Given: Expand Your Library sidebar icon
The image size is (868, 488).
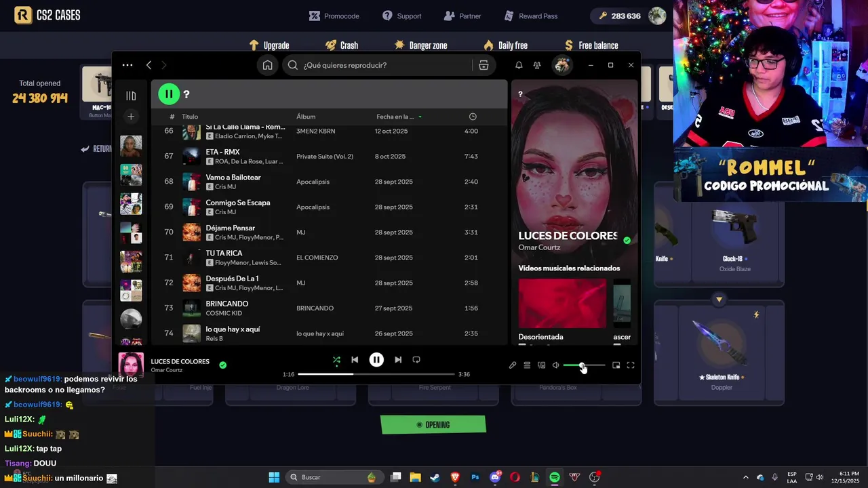Looking at the screenshot, I should coord(131,96).
